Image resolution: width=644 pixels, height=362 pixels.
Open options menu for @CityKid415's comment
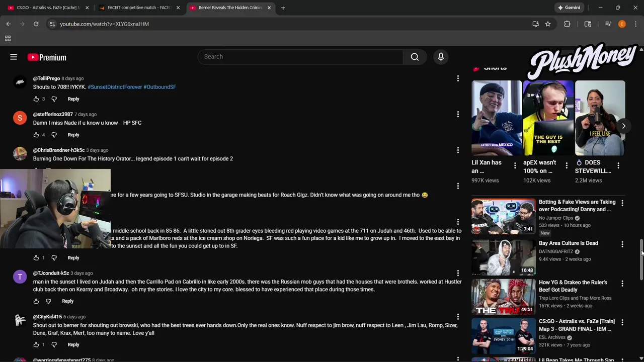point(458,316)
